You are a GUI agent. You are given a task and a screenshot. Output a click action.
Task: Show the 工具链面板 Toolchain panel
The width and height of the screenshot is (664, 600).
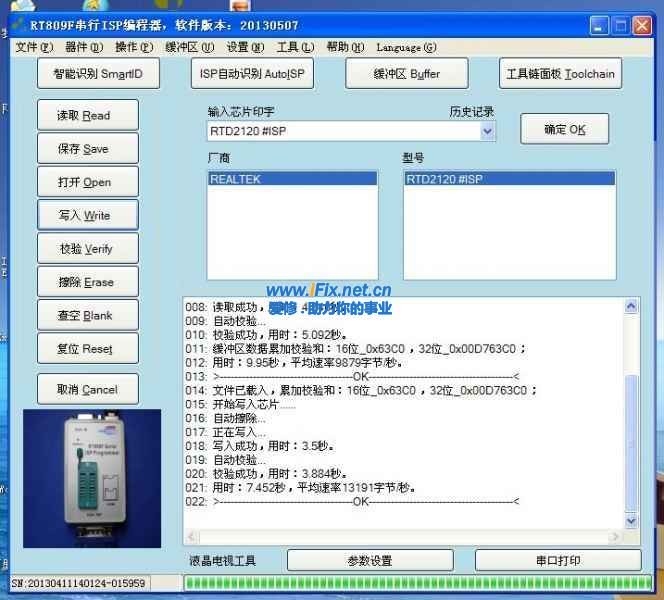pos(560,73)
